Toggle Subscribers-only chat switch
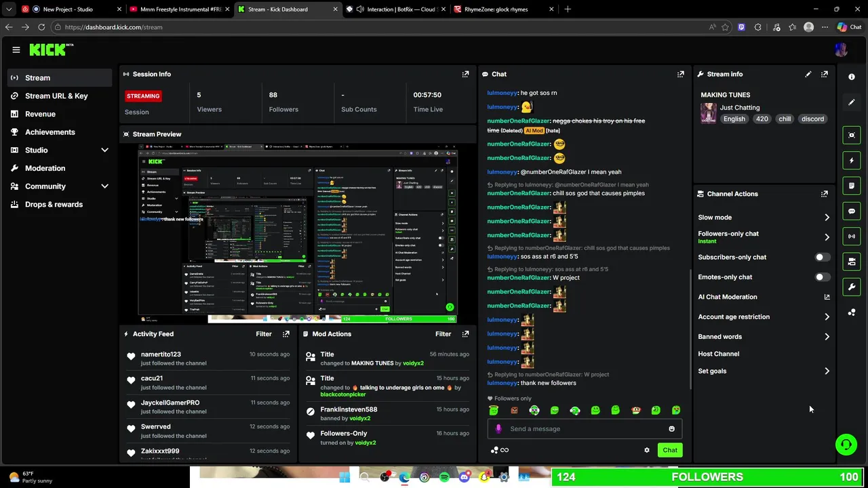The height and width of the screenshot is (488, 868). pos(822,258)
